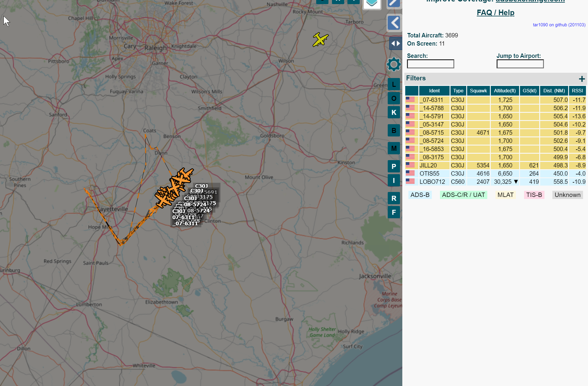The width and height of the screenshot is (588, 386).
Task: Click the US flag in OTIS55 row
Action: (x=410, y=173)
